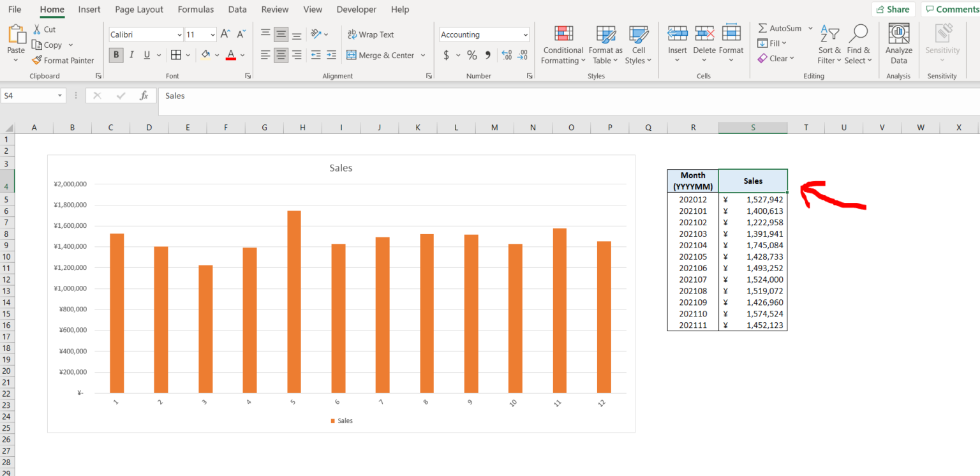
Task: Open Sort & Filter
Action: 829,43
